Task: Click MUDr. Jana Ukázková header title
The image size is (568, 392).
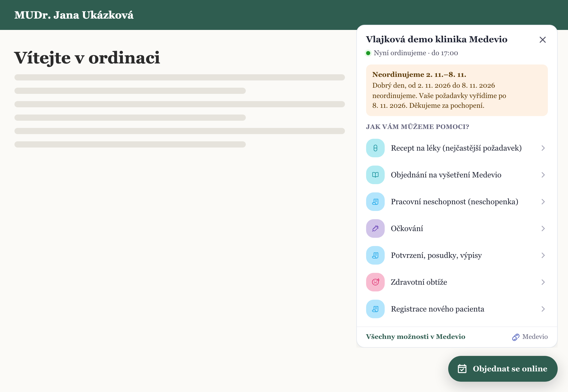Action: [74, 15]
